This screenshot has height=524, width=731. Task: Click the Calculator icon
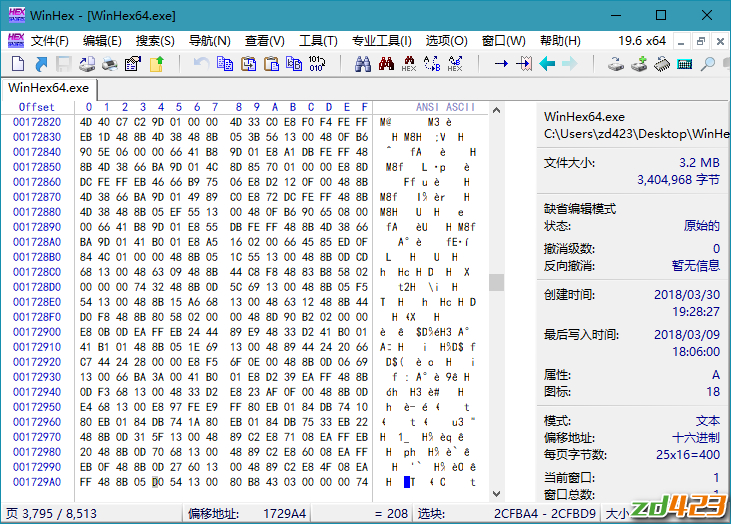(684, 63)
